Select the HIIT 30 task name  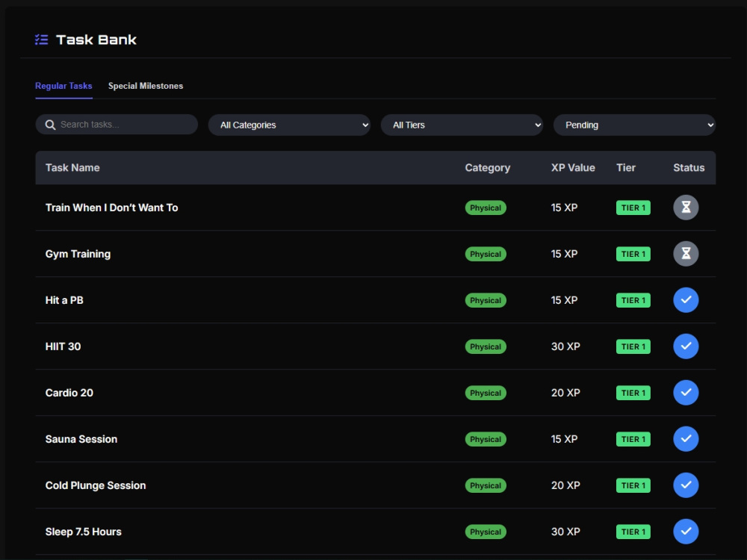63,346
